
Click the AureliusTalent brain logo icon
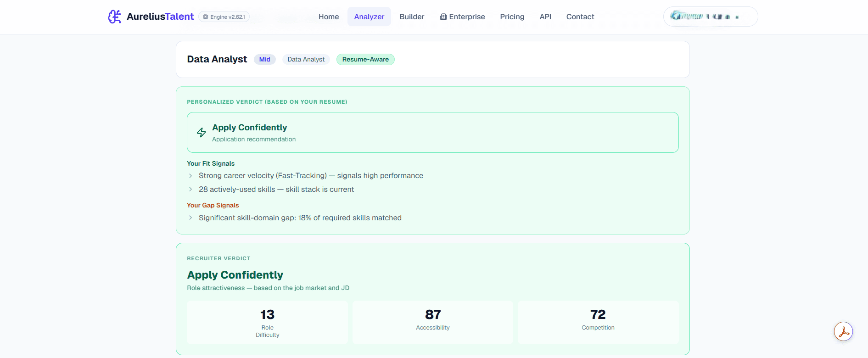(x=115, y=17)
